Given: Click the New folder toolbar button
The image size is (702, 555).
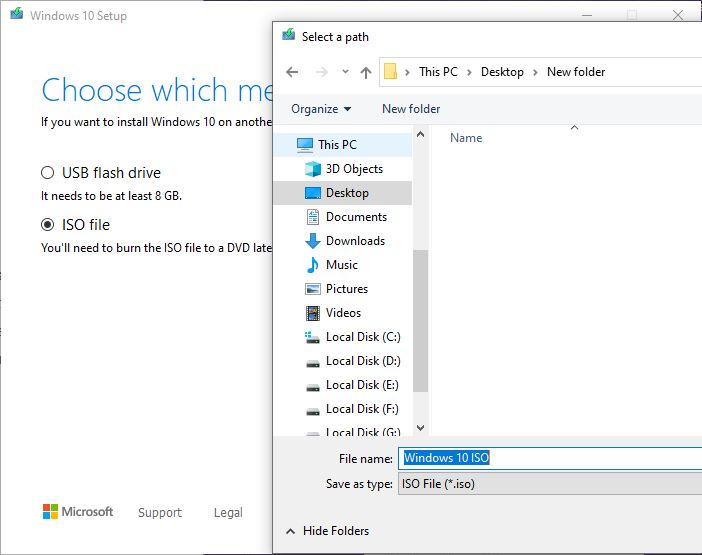Looking at the screenshot, I should click(x=411, y=109).
